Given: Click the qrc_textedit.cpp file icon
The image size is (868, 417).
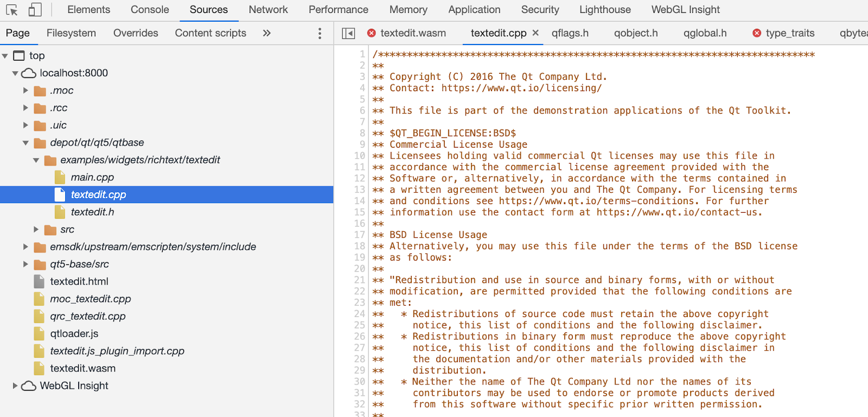Looking at the screenshot, I should point(39,316).
